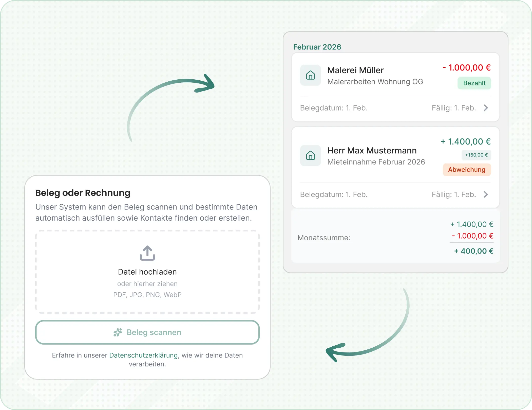This screenshot has height=410, width=532.
Task: Click the Datei hochladen text
Action: tap(147, 272)
